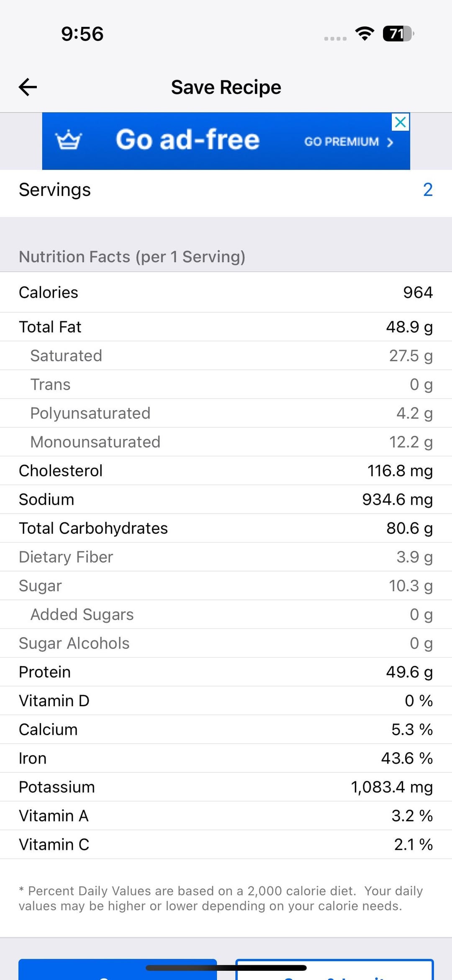Tap the crown premium icon
Screen dimensions: 452x980
pyautogui.click(x=69, y=140)
